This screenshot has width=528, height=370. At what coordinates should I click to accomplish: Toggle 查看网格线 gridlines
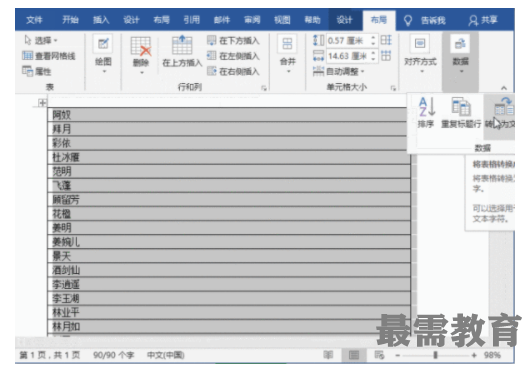click(x=48, y=56)
